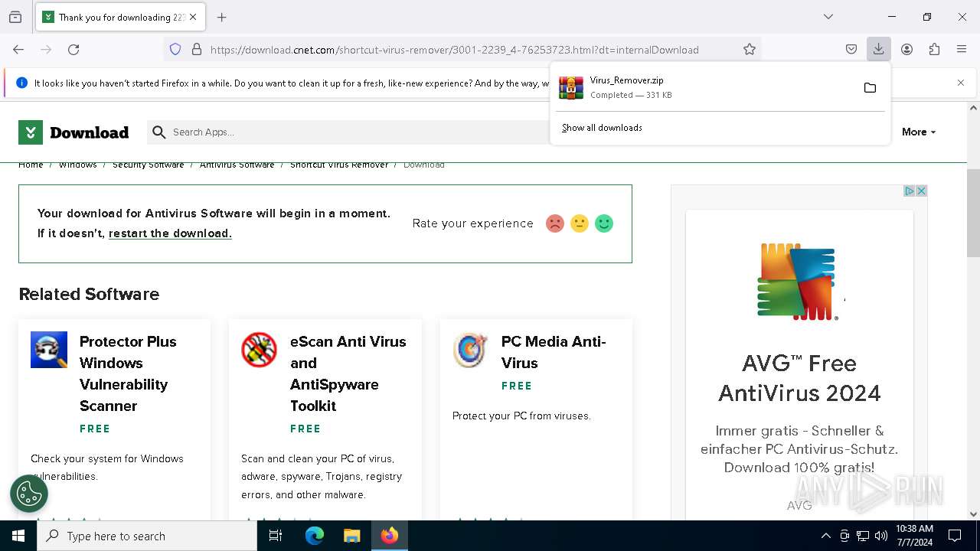Viewport: 980px width, 551px height.
Task: Rate experience with the neutral yellow face
Action: point(580,223)
